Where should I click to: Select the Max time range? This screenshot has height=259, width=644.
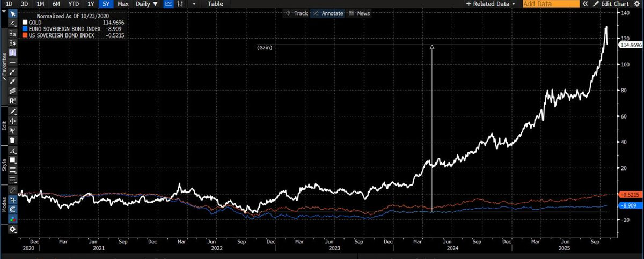click(x=123, y=4)
